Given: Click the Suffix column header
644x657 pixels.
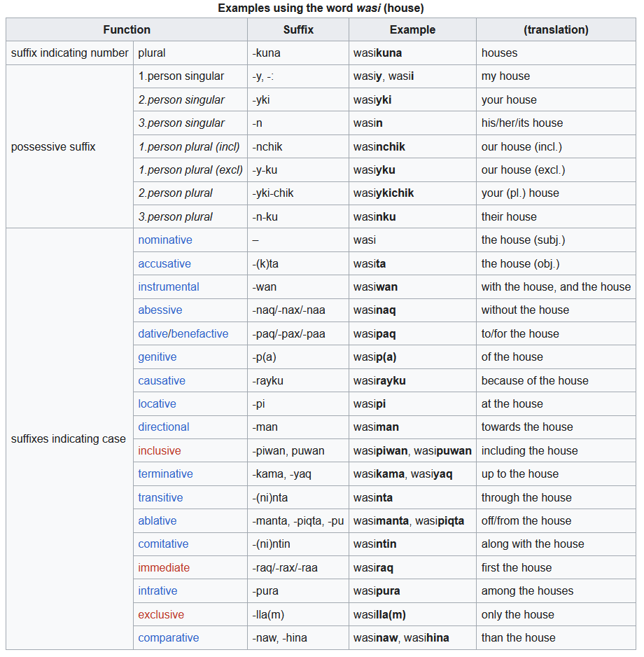Looking at the screenshot, I should pos(298,29).
